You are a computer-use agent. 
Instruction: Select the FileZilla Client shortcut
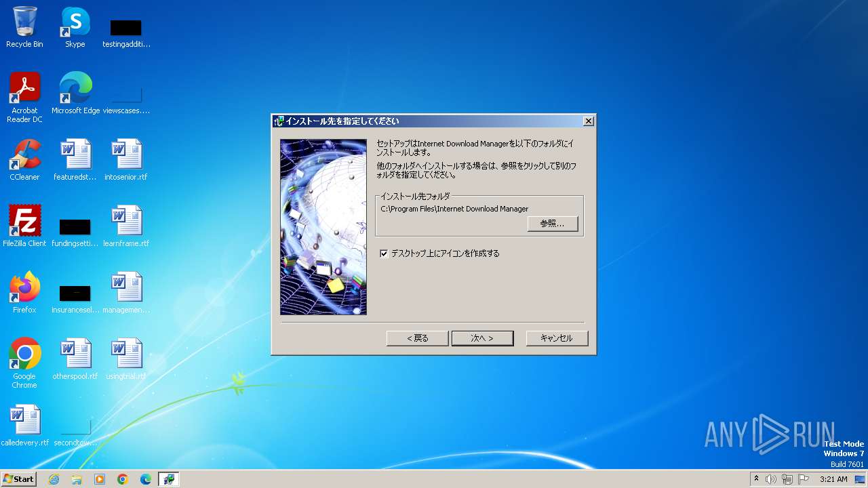(25, 226)
